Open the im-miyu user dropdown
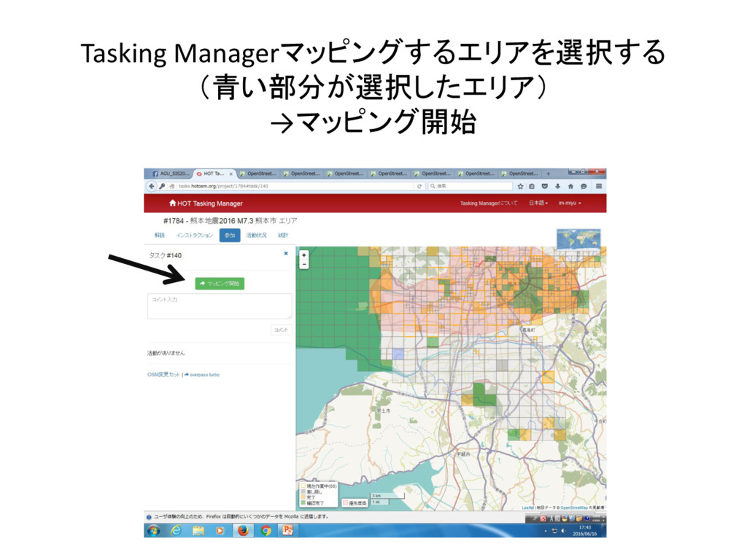Viewport: 747px width, 560px height. click(570, 203)
